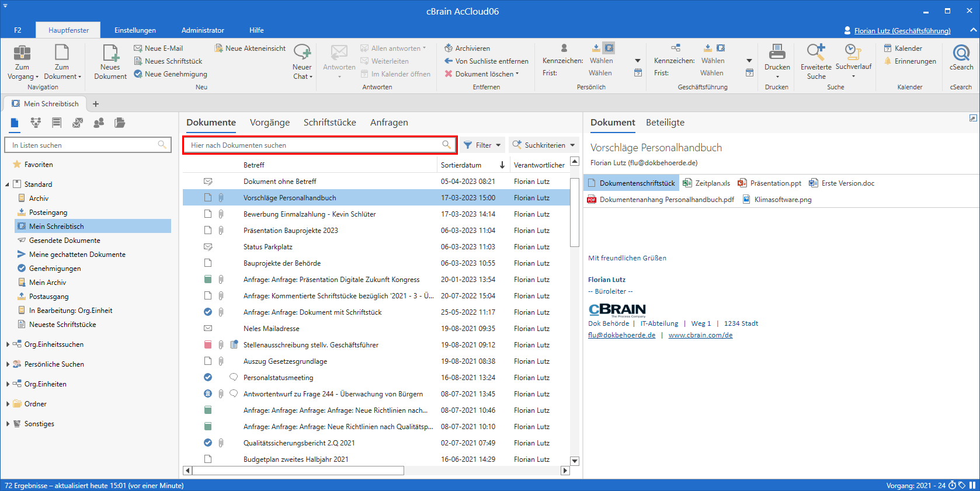The width and height of the screenshot is (980, 491).
Task: Click Neue Akteneinsicht
Action: 250,48
